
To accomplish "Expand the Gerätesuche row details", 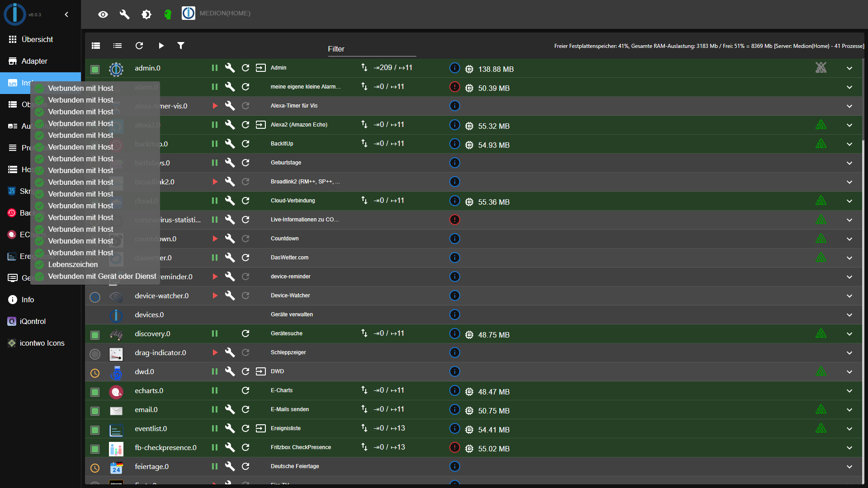I will pos(849,334).
